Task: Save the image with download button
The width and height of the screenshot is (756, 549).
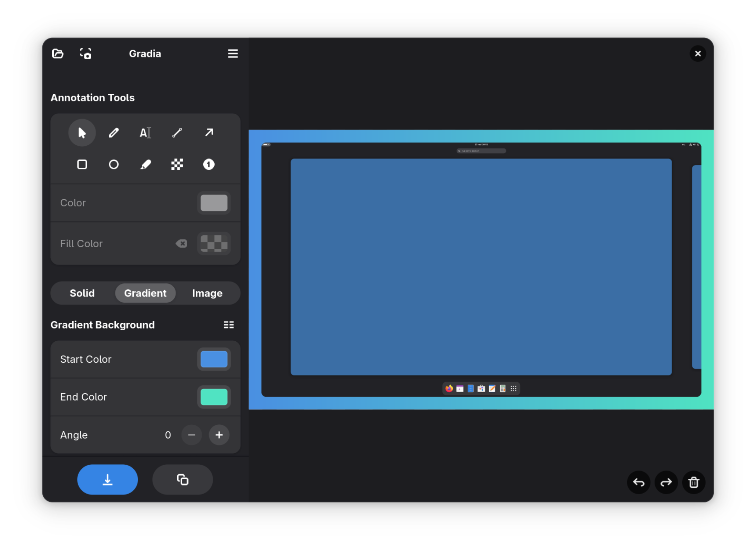Action: [x=108, y=480]
